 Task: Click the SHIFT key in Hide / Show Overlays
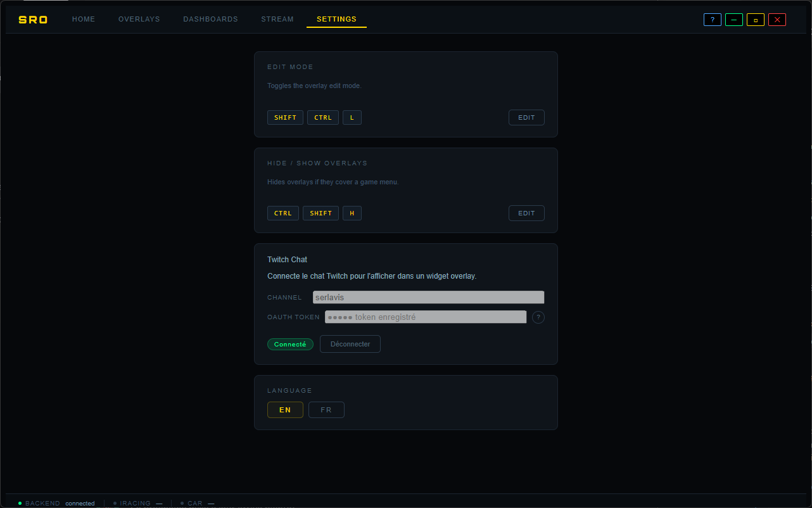[321, 213]
